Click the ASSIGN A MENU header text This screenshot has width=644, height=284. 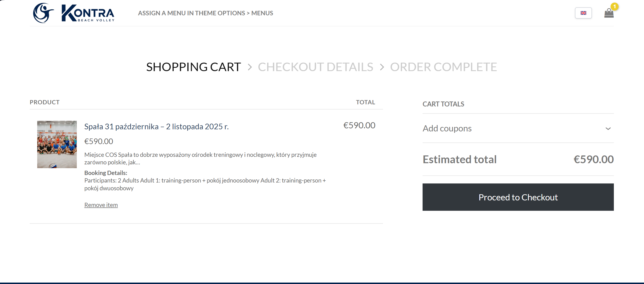click(205, 13)
